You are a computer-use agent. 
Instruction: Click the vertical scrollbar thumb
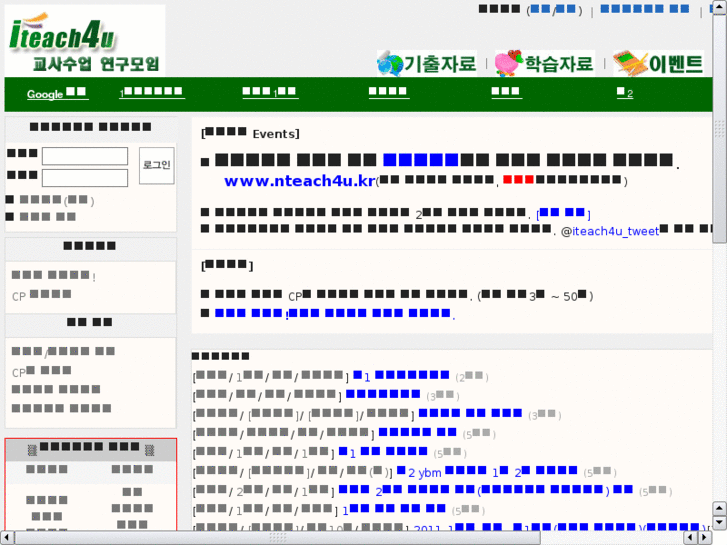719,128
